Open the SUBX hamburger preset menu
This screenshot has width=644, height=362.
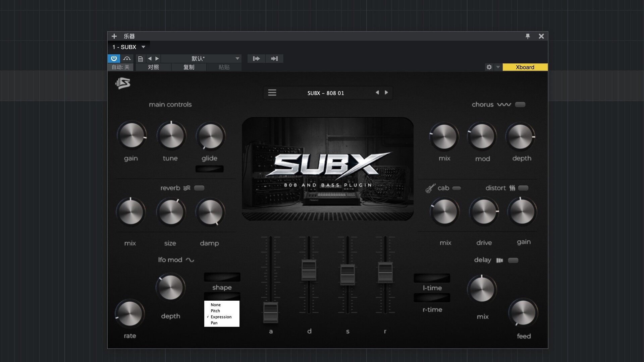pyautogui.click(x=272, y=93)
